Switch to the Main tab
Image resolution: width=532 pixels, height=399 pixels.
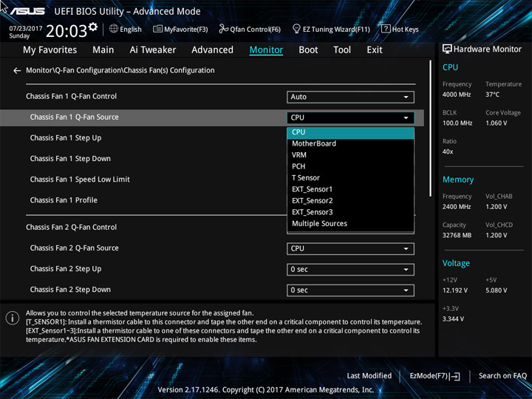click(x=103, y=50)
